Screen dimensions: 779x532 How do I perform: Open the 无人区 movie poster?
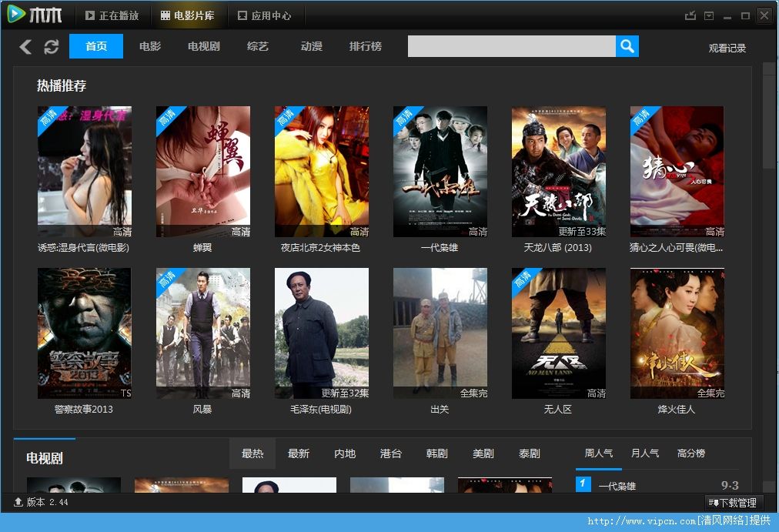[x=558, y=333]
